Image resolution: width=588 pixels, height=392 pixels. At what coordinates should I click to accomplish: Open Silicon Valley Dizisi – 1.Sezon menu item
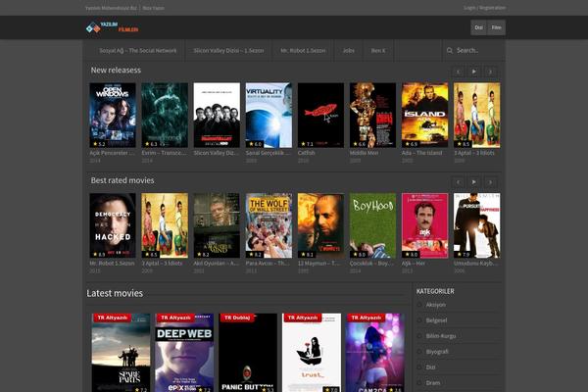[228, 50]
